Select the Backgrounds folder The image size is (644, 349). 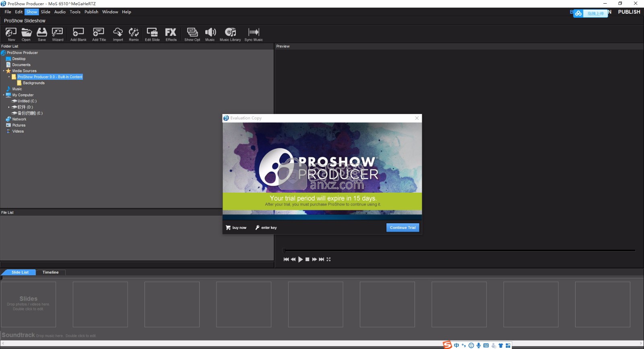[x=31, y=83]
